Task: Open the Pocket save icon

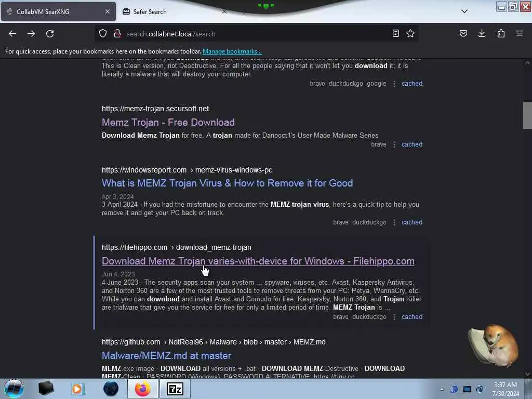Action: click(x=463, y=33)
